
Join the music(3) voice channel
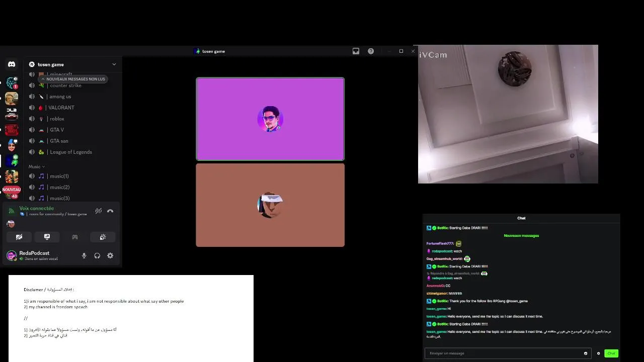click(72, 198)
